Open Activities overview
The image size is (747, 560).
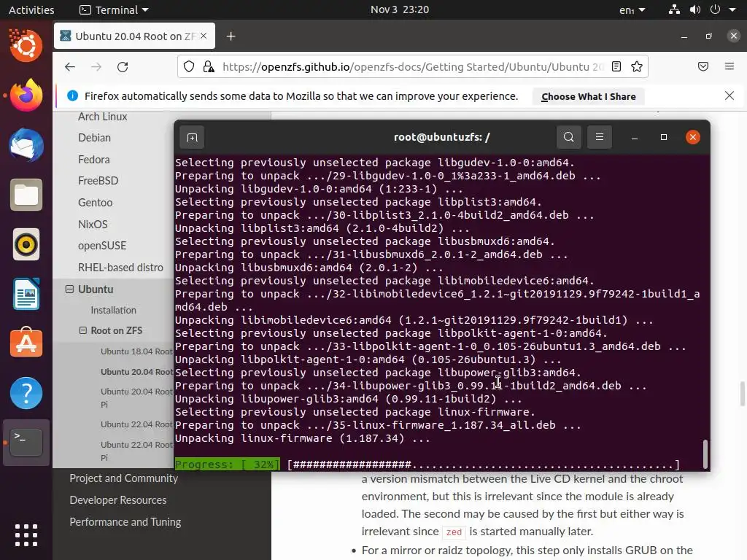click(x=31, y=9)
